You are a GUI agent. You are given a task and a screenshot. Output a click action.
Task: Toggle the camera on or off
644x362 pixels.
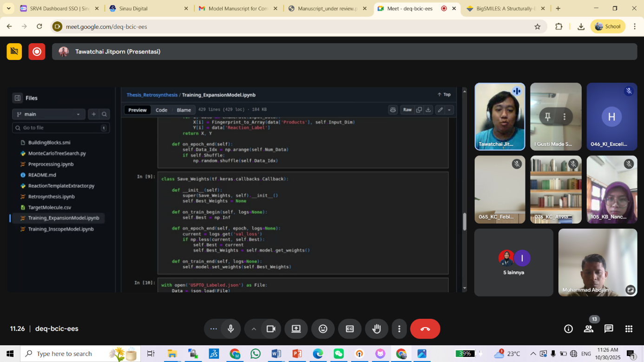[271, 329]
